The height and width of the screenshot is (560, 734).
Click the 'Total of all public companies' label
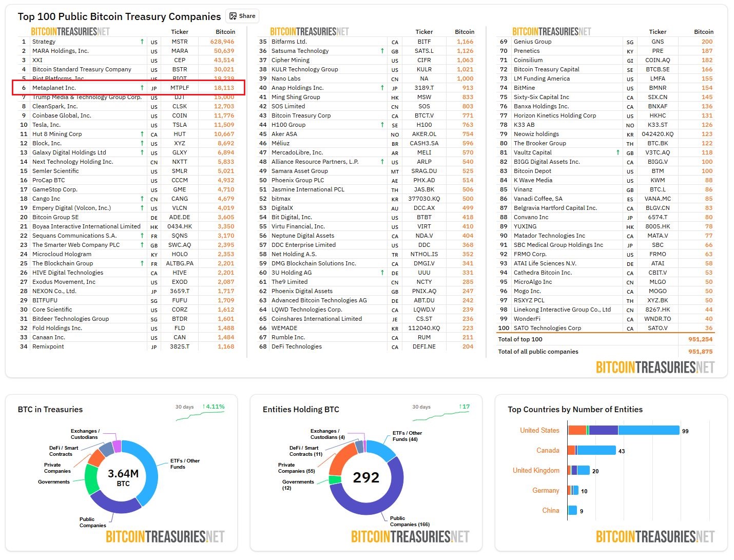point(538,352)
